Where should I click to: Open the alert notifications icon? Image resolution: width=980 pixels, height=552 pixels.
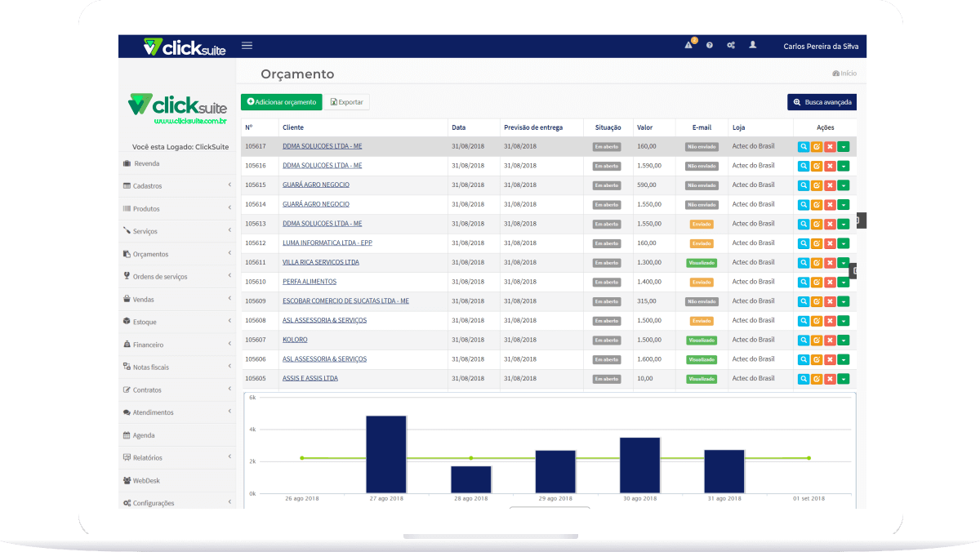click(689, 45)
